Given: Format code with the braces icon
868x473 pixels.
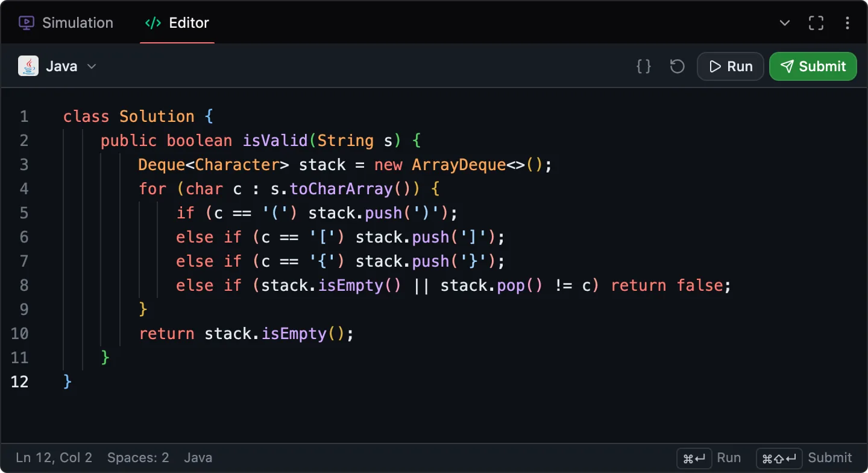Looking at the screenshot, I should 644,66.
